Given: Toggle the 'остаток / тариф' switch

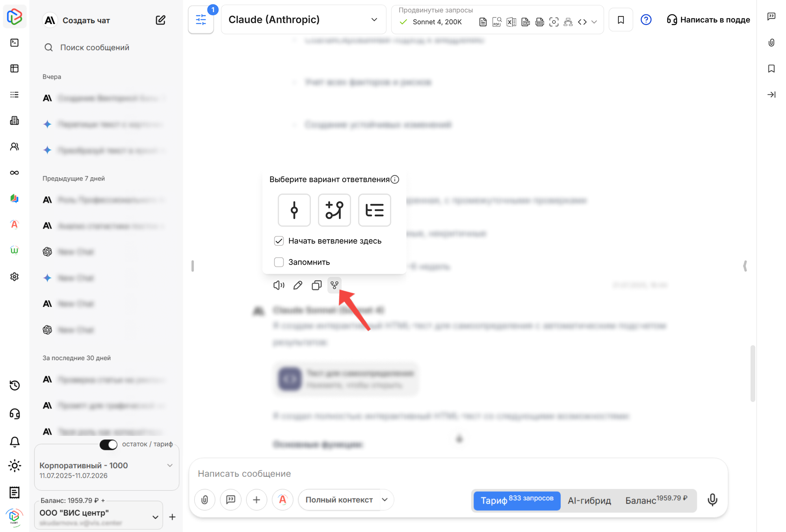Looking at the screenshot, I should coord(108,445).
